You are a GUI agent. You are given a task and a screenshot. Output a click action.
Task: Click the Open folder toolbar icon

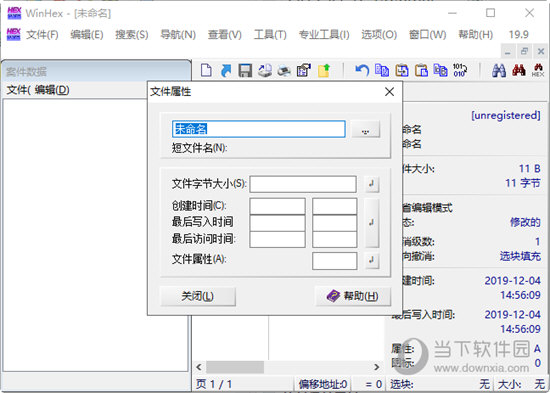pos(324,70)
